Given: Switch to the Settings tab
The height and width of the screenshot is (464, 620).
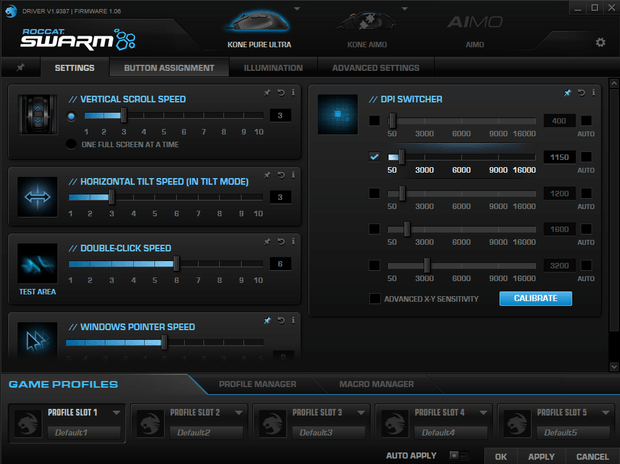Looking at the screenshot, I should 74,68.
